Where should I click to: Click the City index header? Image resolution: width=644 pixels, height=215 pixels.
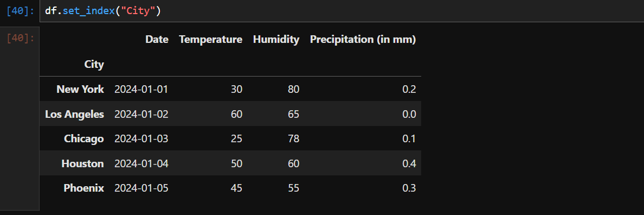point(94,65)
